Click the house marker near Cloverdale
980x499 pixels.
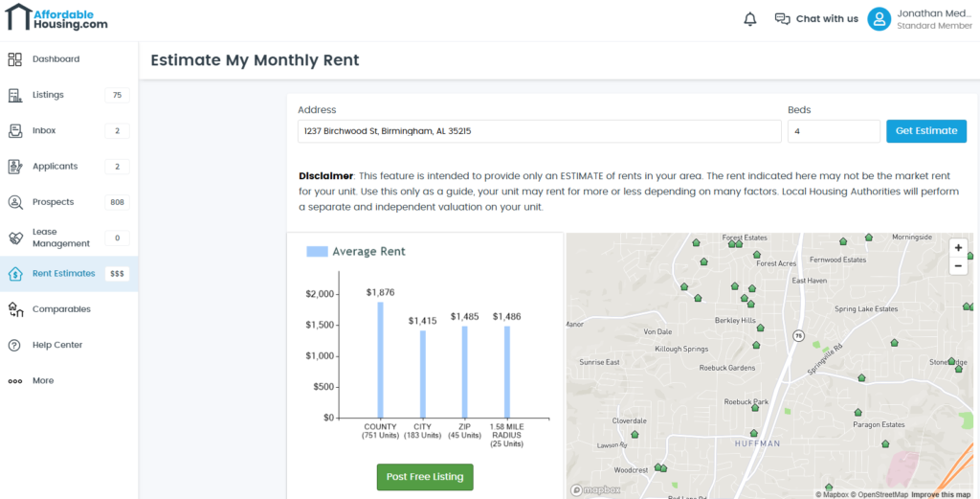(635, 433)
